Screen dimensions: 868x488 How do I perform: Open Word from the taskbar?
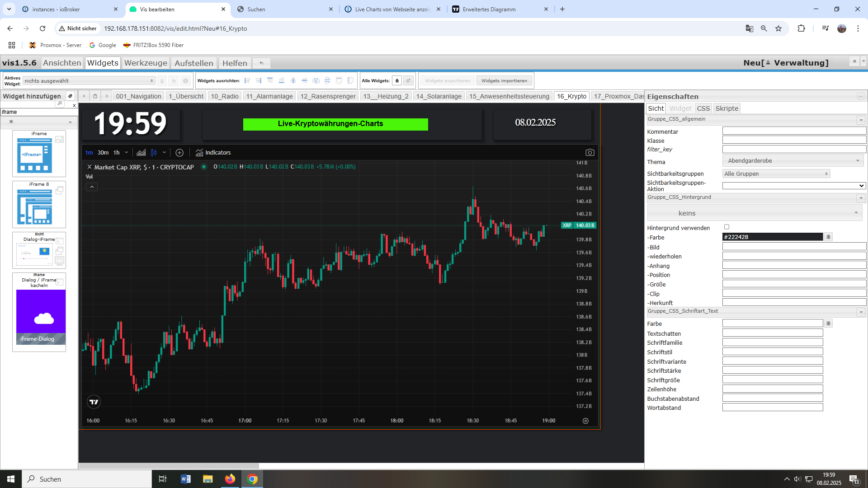coord(185,479)
